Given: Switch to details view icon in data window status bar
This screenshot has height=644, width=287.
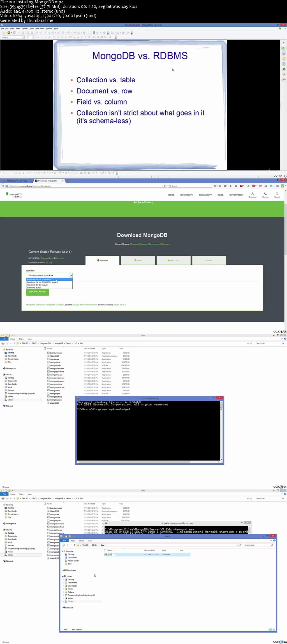Looking at the screenshot, I should (x=270, y=629).
